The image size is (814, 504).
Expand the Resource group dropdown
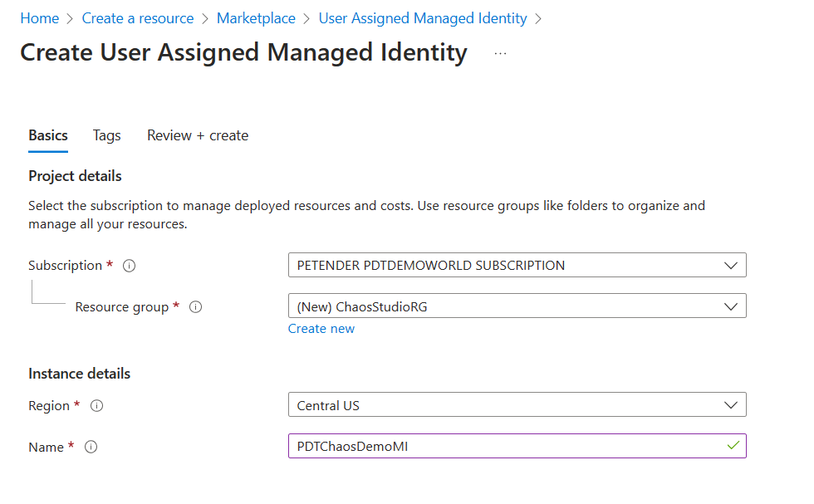click(517, 306)
